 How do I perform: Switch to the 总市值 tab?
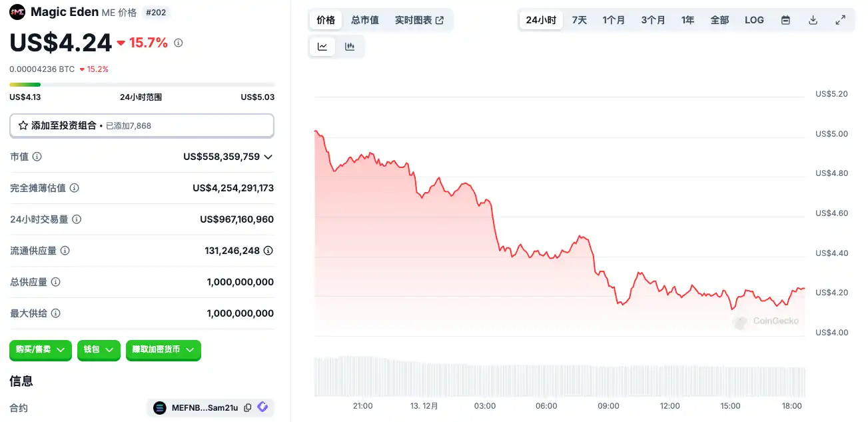pos(365,20)
